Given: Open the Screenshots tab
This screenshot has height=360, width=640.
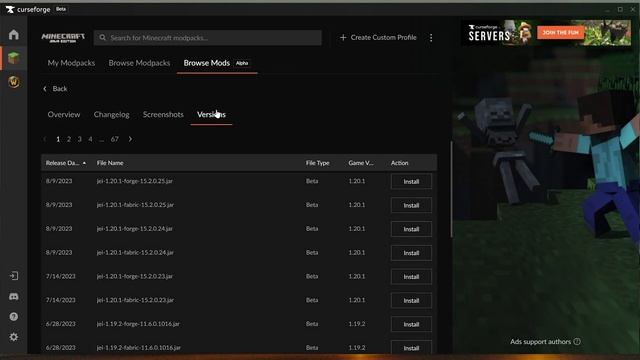Looking at the screenshot, I should [163, 115].
